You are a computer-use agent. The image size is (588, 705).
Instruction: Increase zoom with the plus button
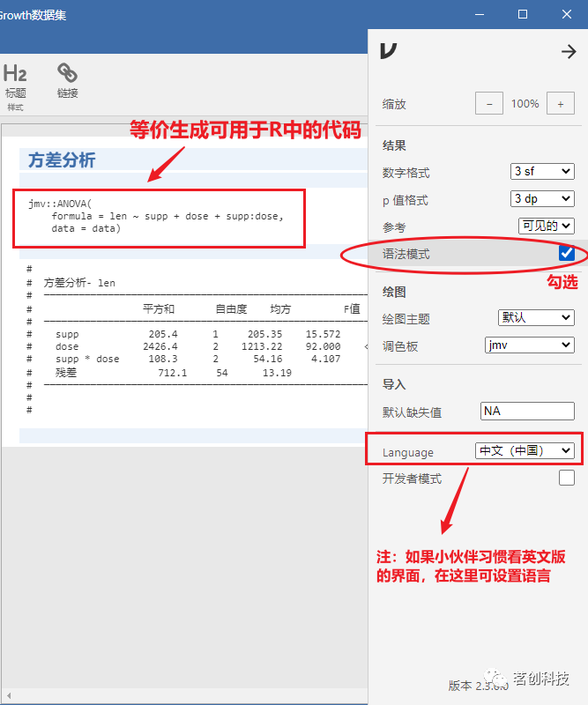click(561, 103)
